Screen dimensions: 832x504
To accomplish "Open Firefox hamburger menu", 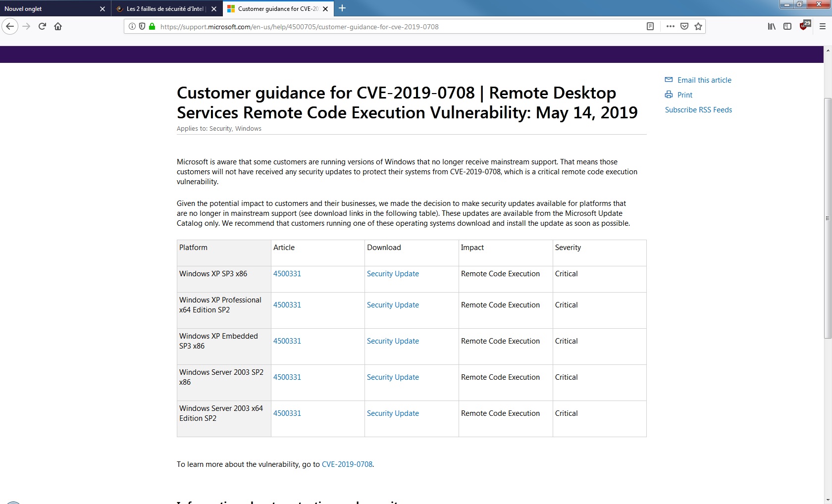I will [822, 27].
